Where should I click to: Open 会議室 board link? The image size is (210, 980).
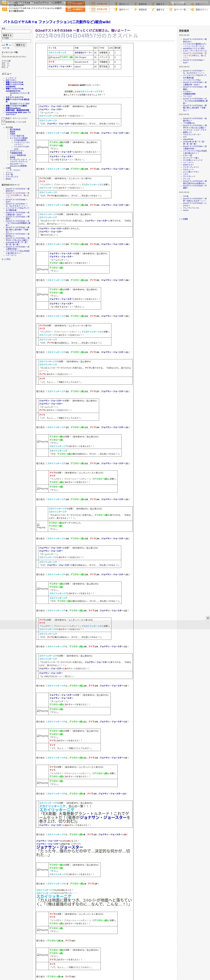(x=13, y=134)
